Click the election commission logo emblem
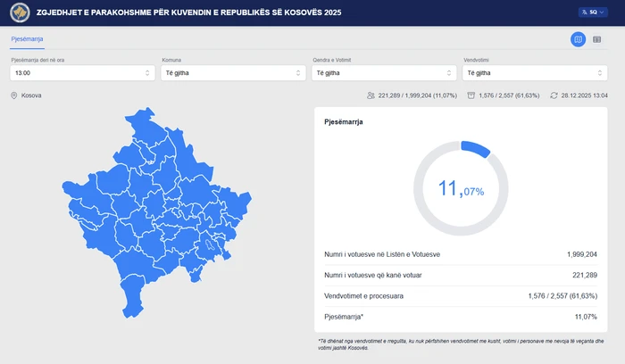Image resolution: width=625 pixels, height=364 pixels. (19, 13)
